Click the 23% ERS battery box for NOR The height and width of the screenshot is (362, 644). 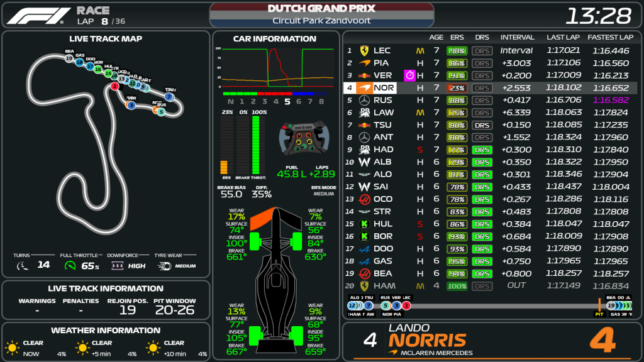pos(457,88)
